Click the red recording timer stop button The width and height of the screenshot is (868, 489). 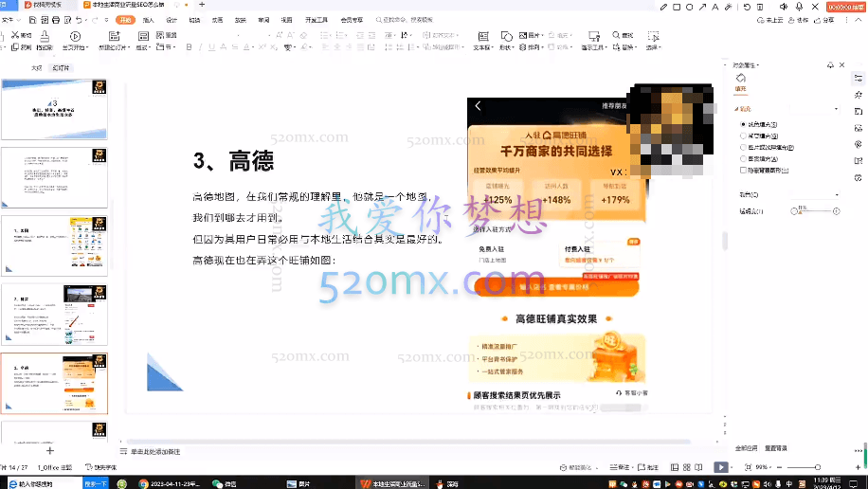845,8
